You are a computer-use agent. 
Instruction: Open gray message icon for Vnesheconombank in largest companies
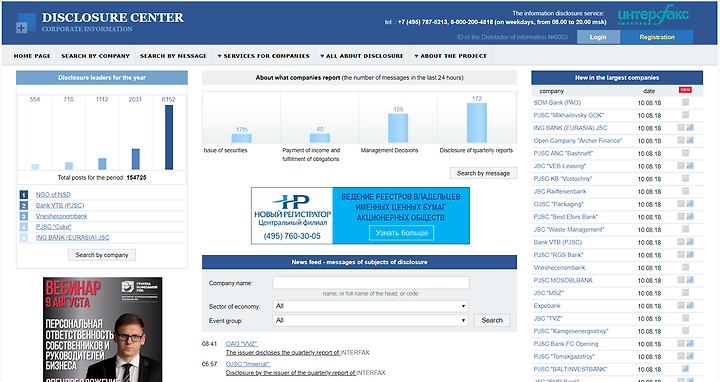click(686, 267)
